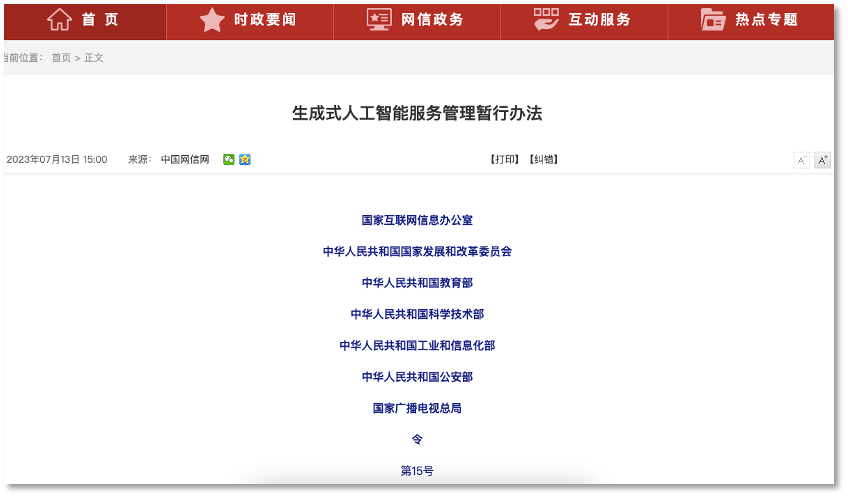
Task: Open the 首页 navigation tab
Action: point(100,20)
